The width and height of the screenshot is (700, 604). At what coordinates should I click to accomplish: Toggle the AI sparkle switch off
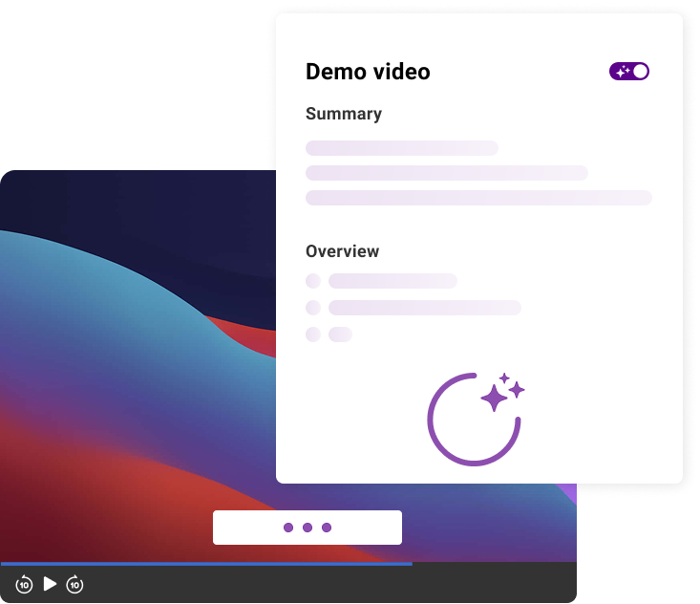click(628, 72)
